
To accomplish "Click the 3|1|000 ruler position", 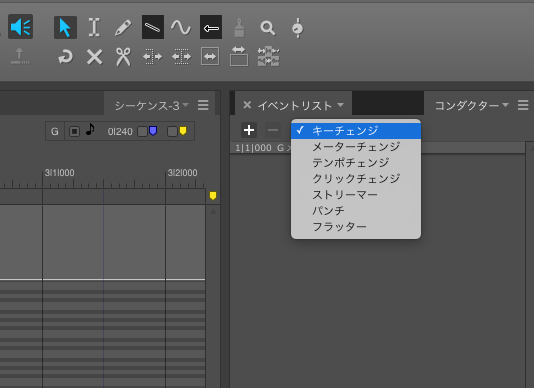I will (x=60, y=173).
